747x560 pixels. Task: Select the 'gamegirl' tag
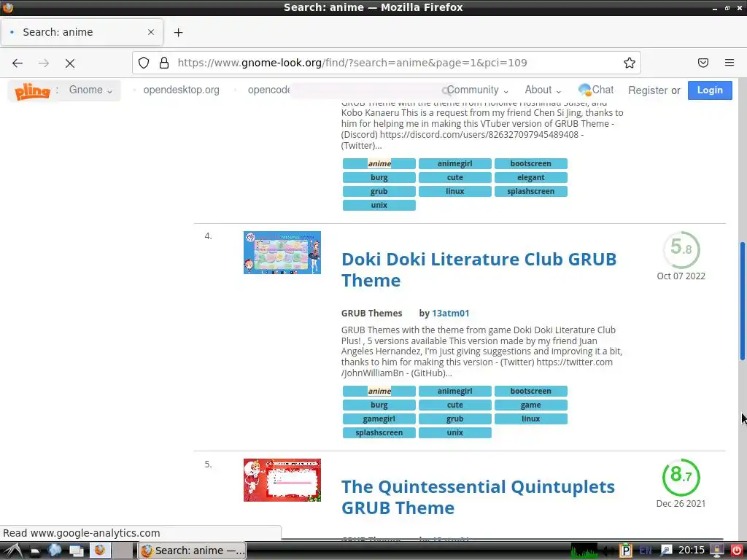click(379, 419)
